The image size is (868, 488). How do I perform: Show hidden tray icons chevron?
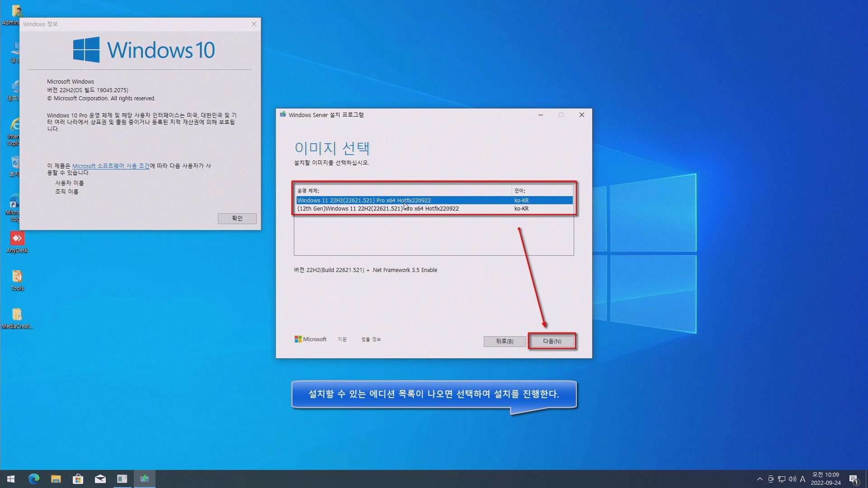click(x=760, y=479)
